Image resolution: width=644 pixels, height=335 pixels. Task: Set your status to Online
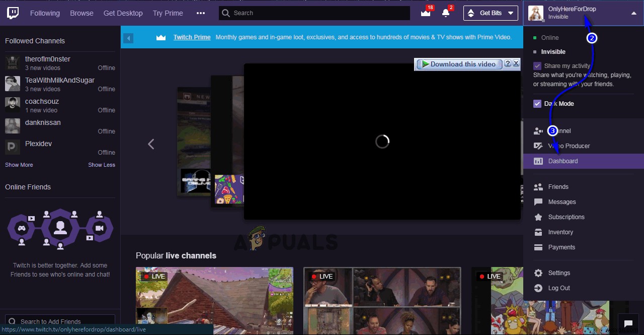tap(549, 37)
